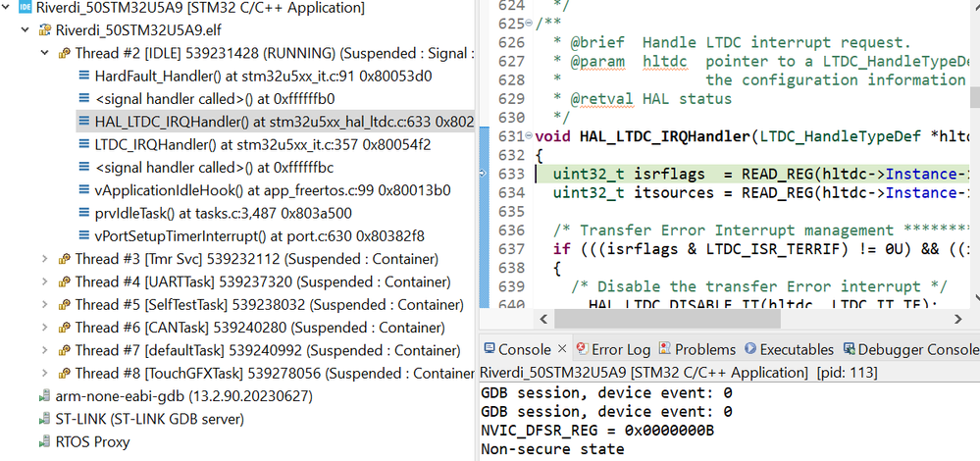This screenshot has width=980, height=461.
Task: Open the Executables tab
Action: pyautogui.click(x=797, y=349)
